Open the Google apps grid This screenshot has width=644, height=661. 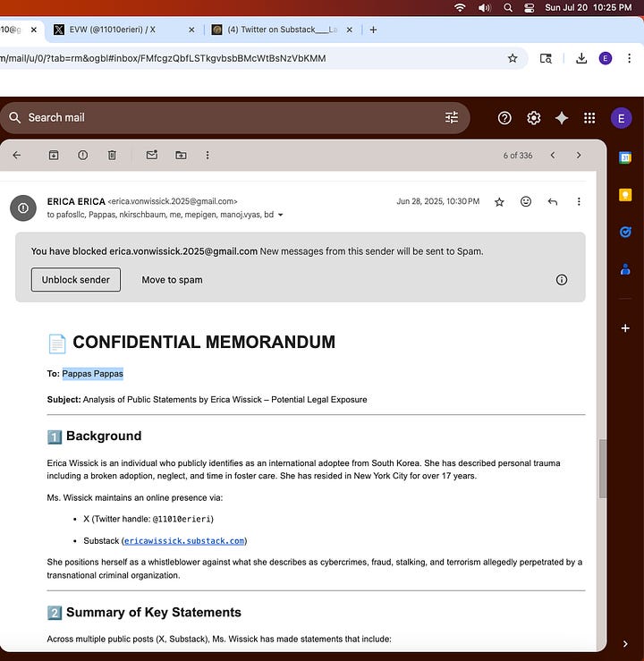589,118
